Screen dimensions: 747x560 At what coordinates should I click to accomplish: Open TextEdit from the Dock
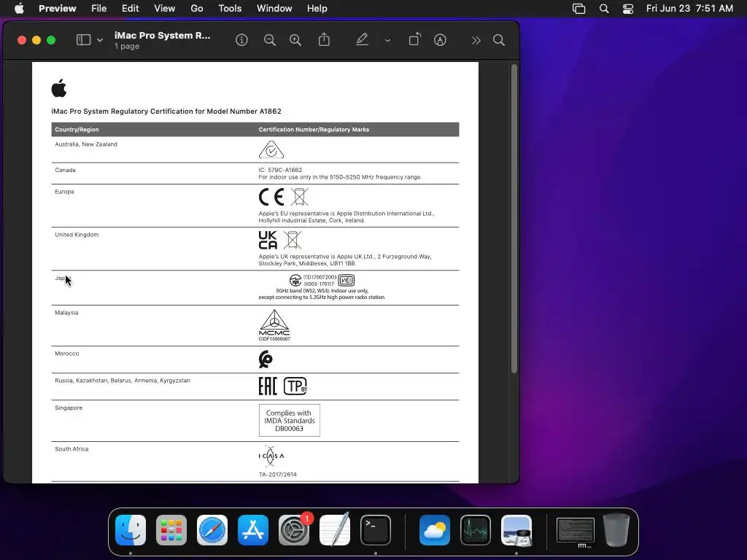pos(335,530)
